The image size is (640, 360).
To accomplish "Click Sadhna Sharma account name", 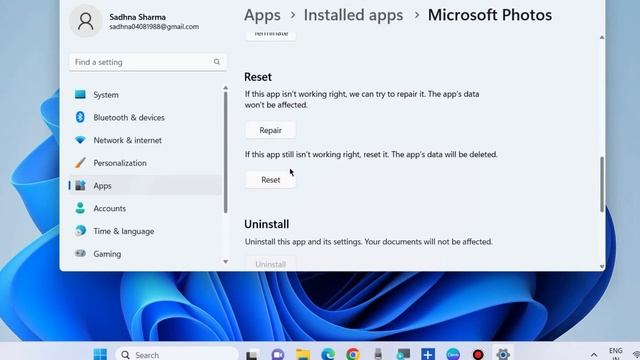I will (138, 17).
